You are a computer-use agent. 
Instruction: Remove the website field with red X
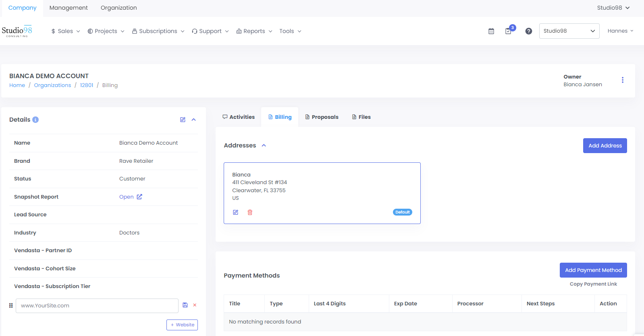point(195,305)
